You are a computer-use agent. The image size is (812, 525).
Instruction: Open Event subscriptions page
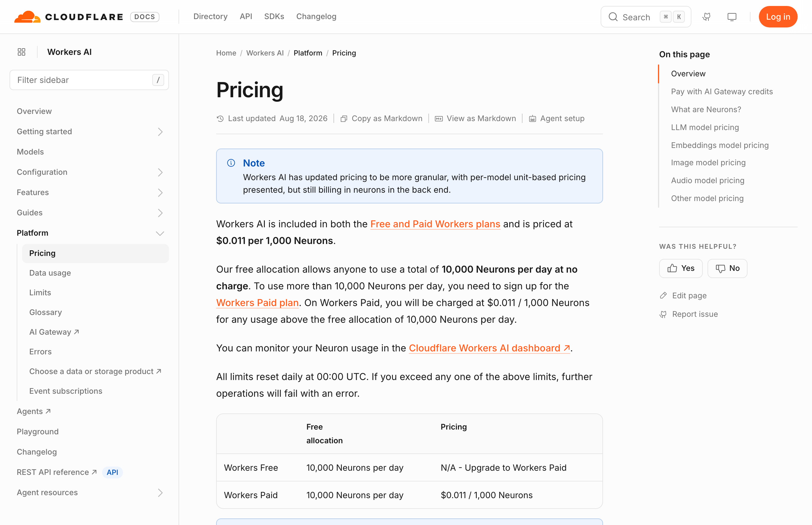click(65, 391)
